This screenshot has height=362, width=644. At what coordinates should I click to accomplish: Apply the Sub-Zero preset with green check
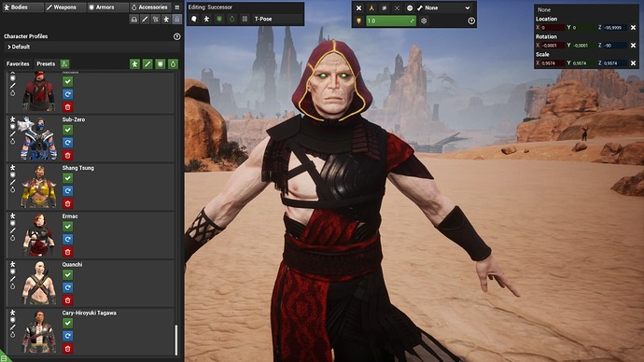tap(68, 130)
